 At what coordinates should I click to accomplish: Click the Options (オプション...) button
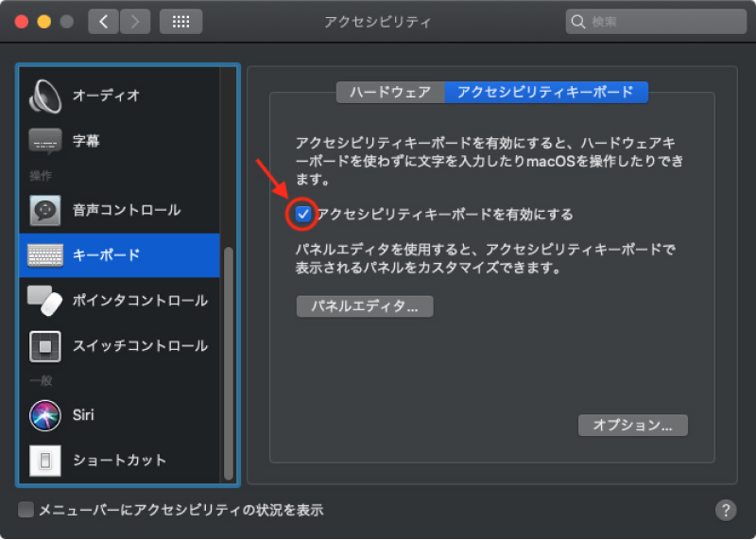coord(632,426)
